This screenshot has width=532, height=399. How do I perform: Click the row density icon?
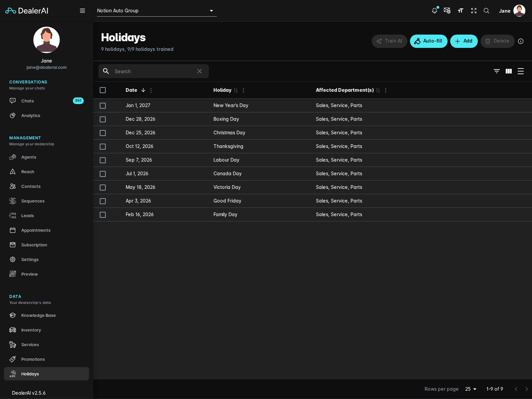click(520, 71)
